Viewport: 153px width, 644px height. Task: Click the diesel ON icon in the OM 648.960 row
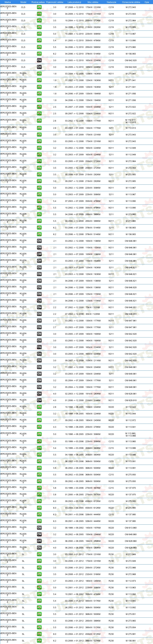pos(39,534)
